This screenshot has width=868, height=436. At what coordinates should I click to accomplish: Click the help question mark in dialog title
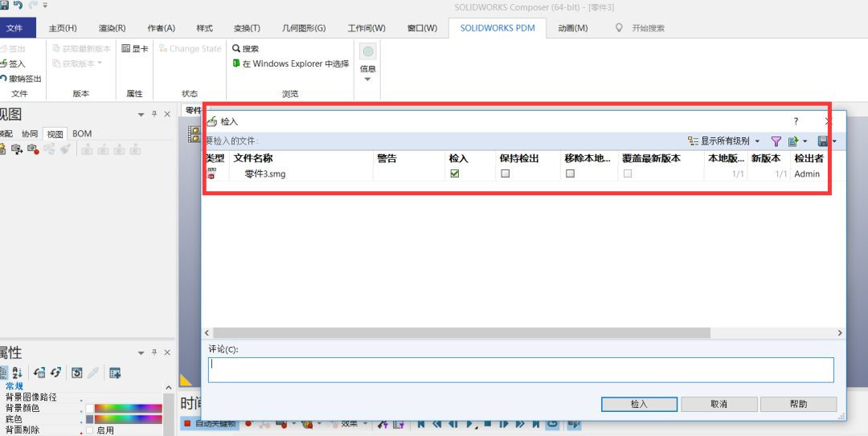tap(796, 121)
